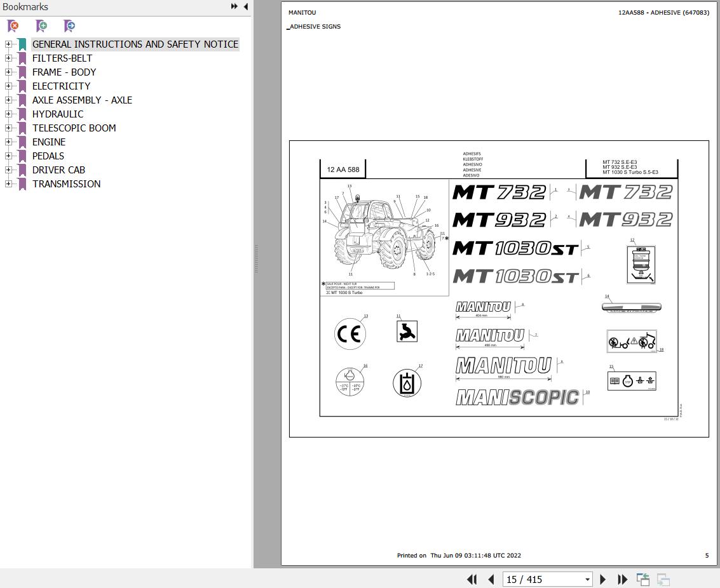
Task: Expand the AXLE ASSEMBLY - AXLE node
Action: click(8, 100)
